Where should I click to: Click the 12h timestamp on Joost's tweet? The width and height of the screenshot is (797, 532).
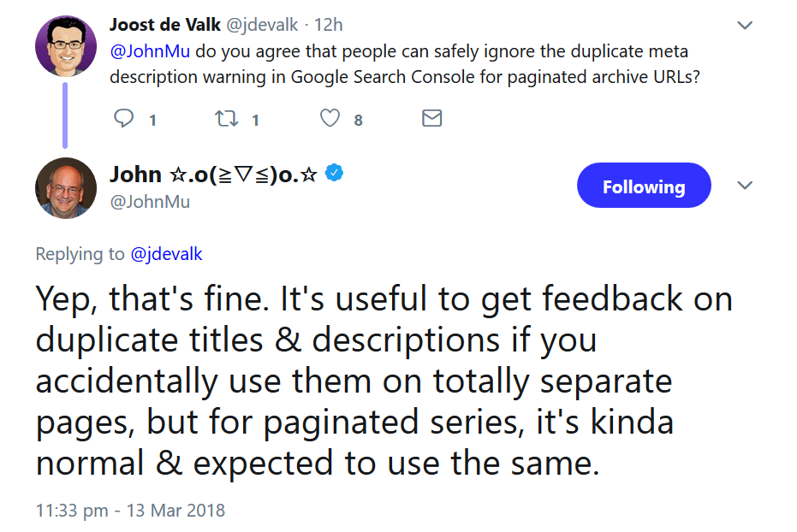click(x=330, y=25)
